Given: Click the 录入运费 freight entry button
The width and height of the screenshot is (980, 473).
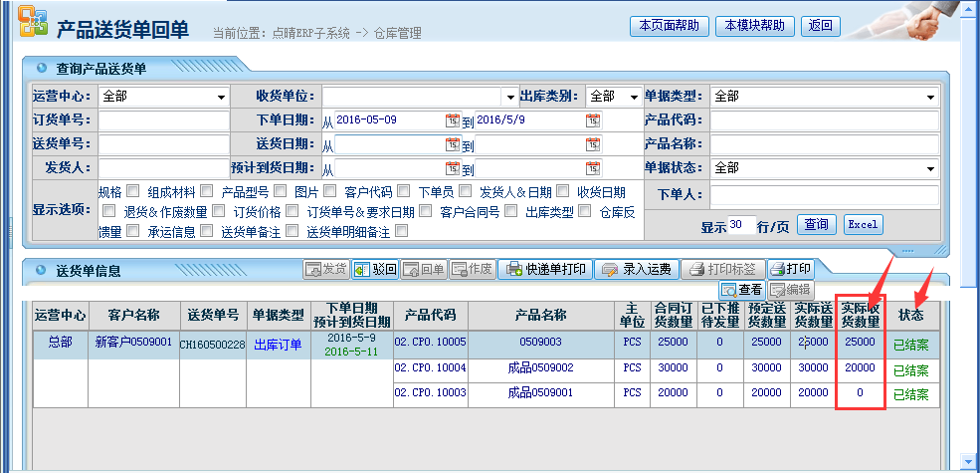Looking at the screenshot, I should [638, 269].
